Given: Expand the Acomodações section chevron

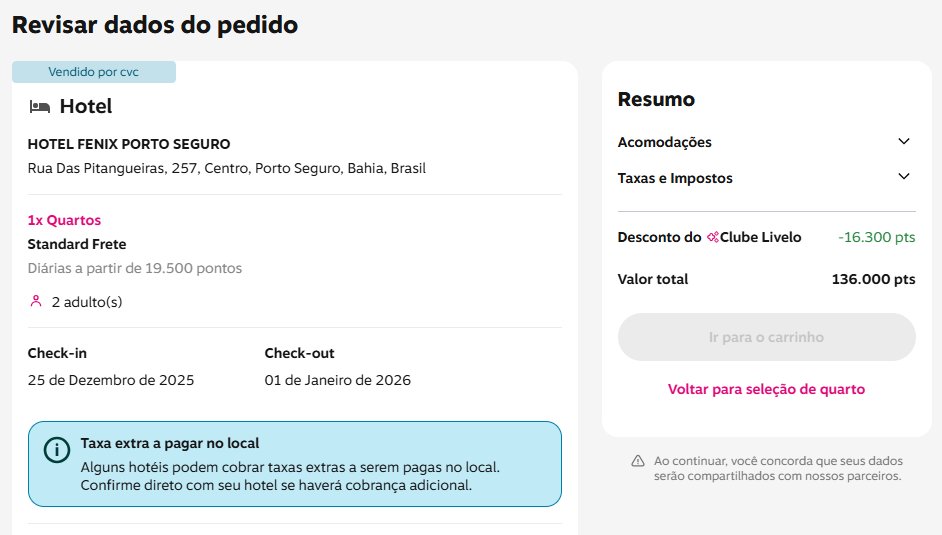Looking at the screenshot, I should click(904, 142).
